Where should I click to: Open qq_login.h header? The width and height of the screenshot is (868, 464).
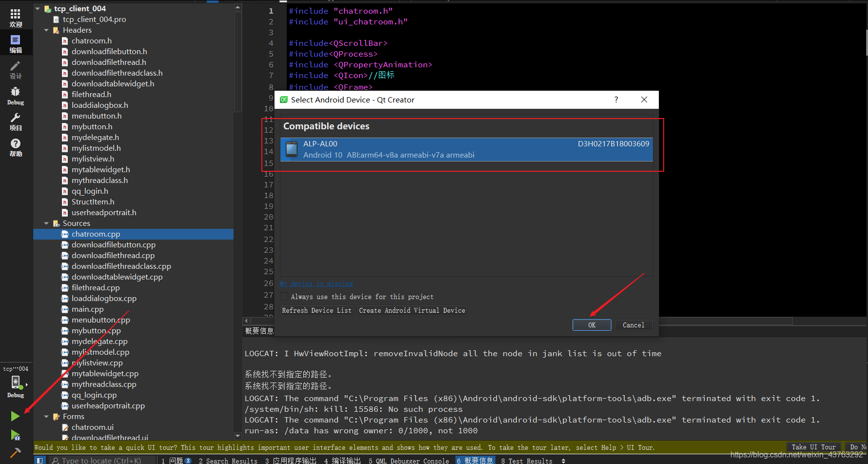[x=90, y=191]
